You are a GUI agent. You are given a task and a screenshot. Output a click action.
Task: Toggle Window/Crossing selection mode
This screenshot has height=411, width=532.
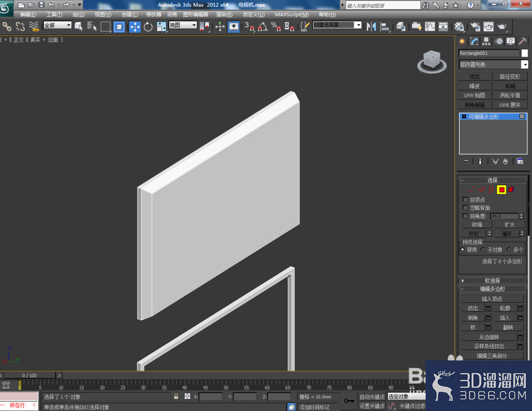point(119,27)
